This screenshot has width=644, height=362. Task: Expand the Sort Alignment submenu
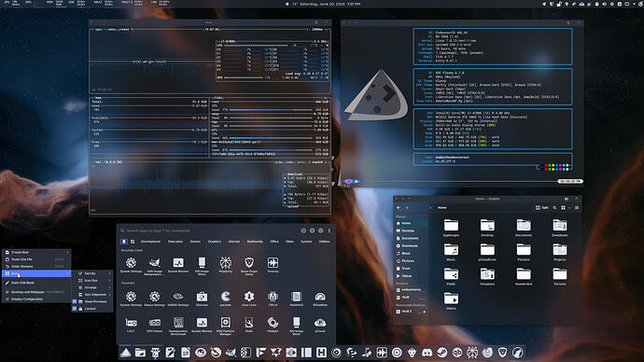pos(92,294)
